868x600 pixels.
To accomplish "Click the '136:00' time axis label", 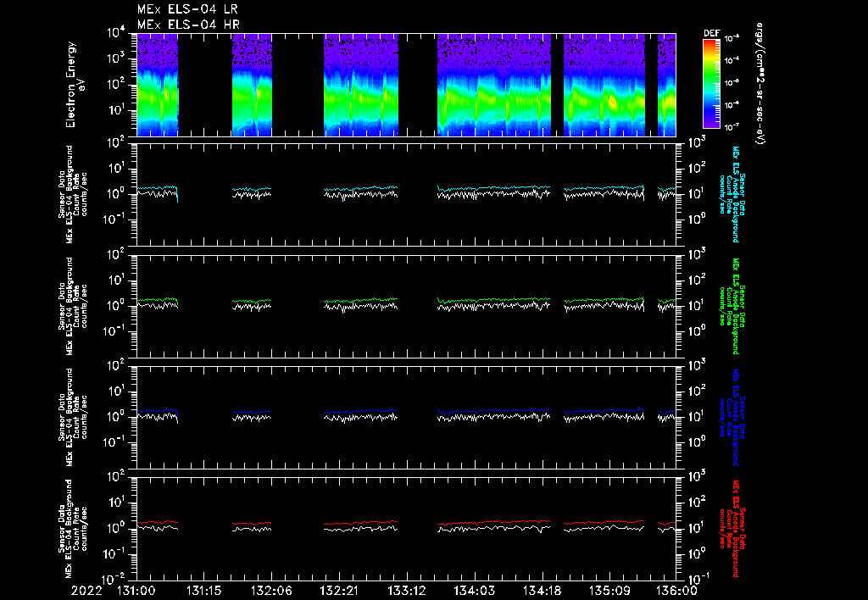I will (x=677, y=591).
